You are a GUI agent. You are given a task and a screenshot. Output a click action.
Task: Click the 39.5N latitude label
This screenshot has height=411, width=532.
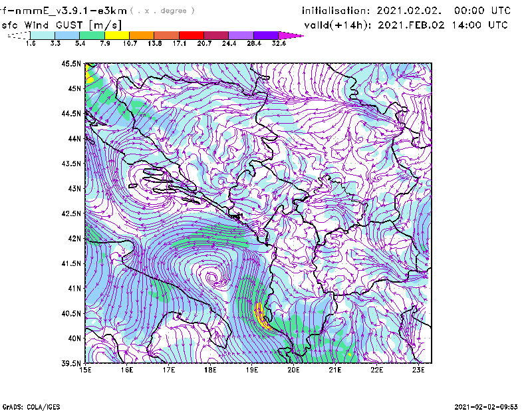(71, 364)
